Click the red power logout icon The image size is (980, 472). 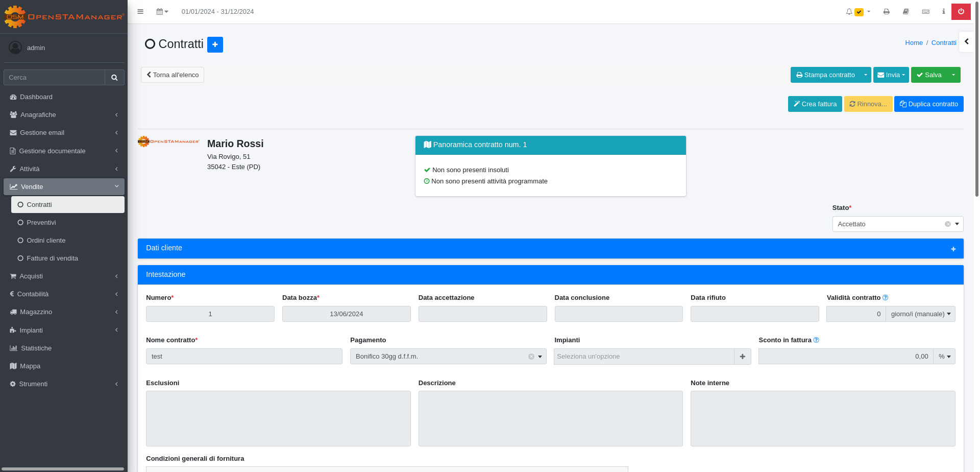(961, 11)
